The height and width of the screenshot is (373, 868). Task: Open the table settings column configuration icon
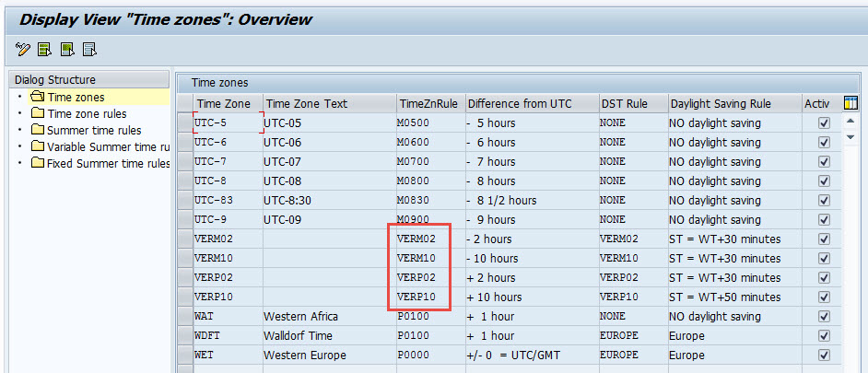tap(850, 103)
